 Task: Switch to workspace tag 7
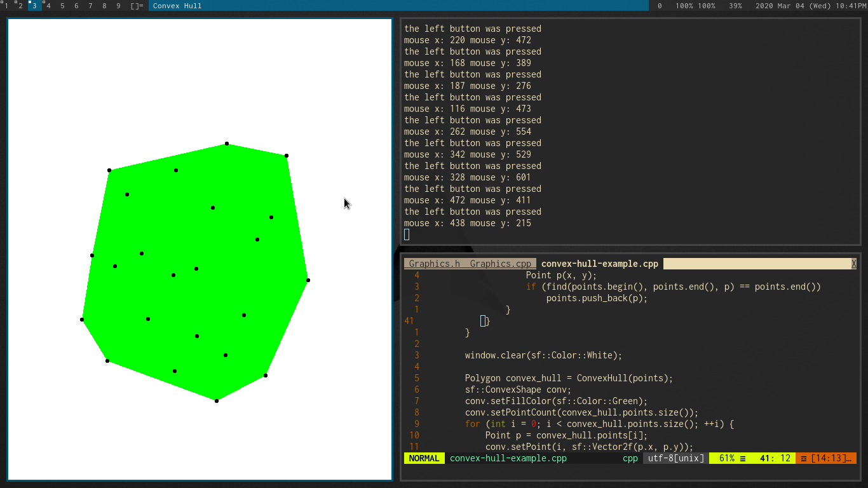tap(90, 6)
